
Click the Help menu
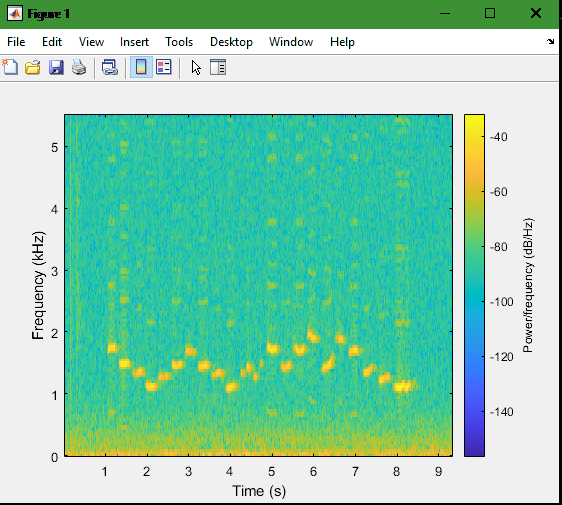(342, 42)
